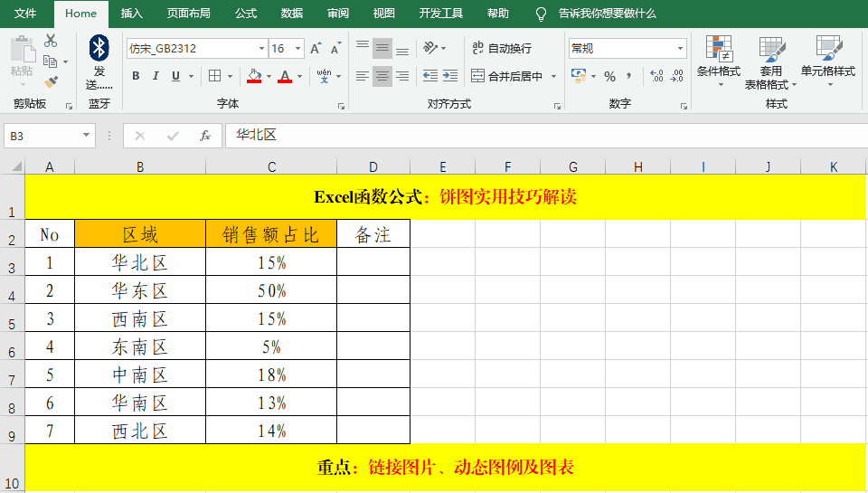868x493 pixels.
Task: Decrease the indent
Action: tap(430, 76)
